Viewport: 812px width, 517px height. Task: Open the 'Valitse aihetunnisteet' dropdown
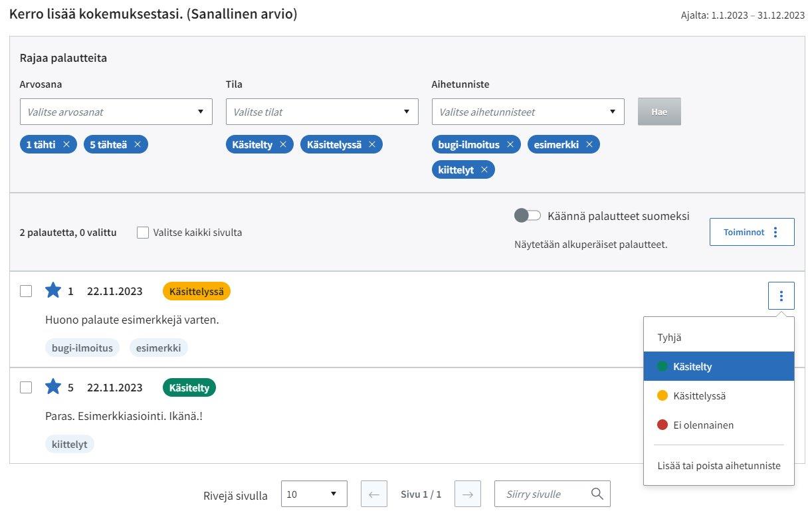tap(528, 112)
